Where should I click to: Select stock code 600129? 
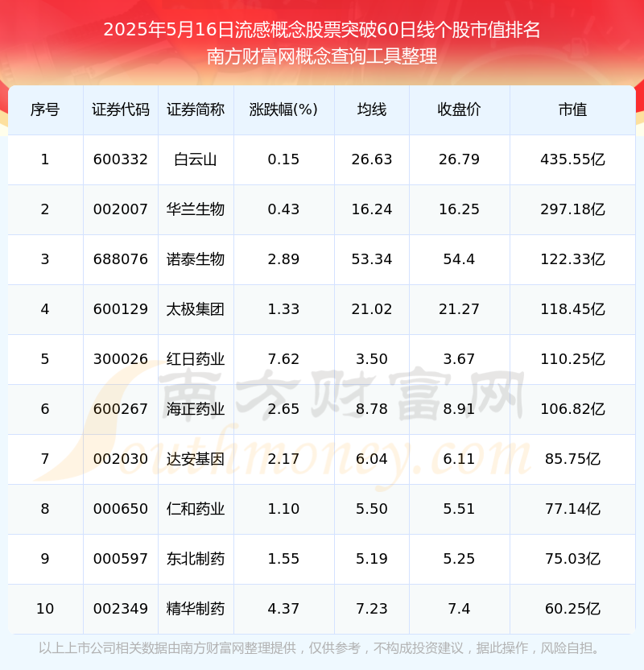pyautogui.click(x=121, y=309)
